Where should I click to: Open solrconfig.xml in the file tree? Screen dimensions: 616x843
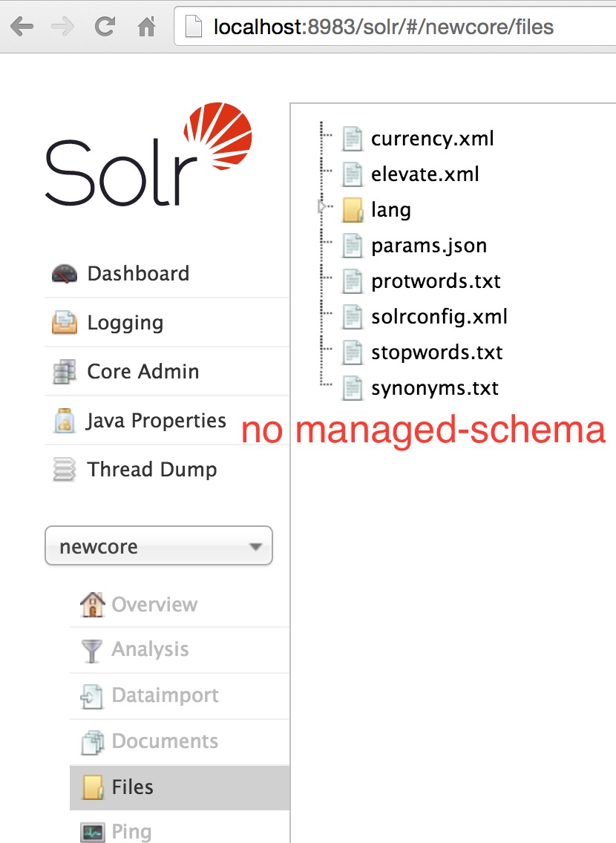(x=439, y=317)
